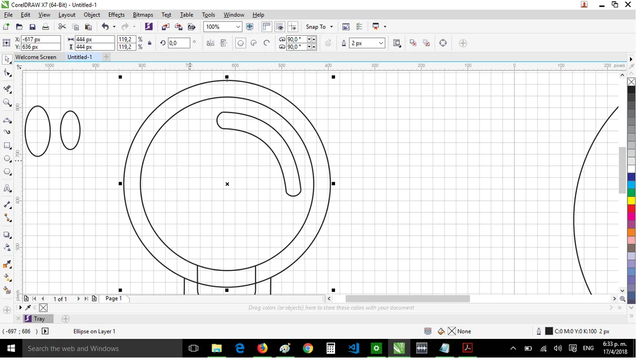Open the zoom level 100% dropdown
644x363 pixels.
click(238, 27)
